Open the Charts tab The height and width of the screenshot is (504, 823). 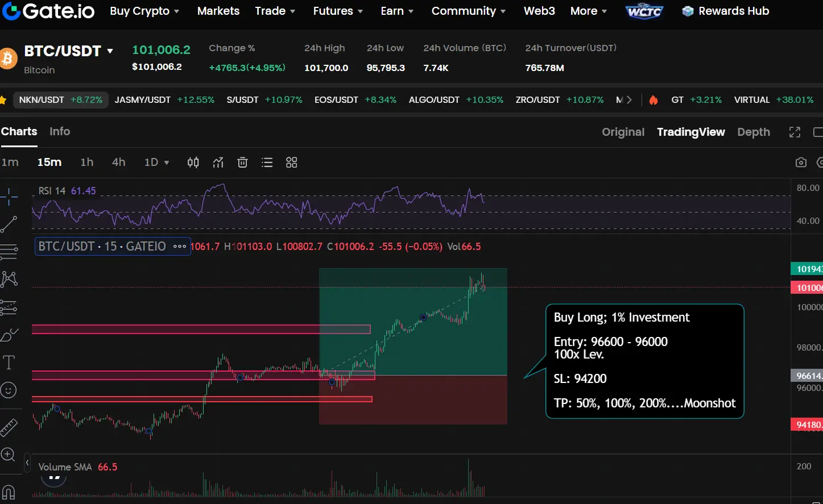19,131
